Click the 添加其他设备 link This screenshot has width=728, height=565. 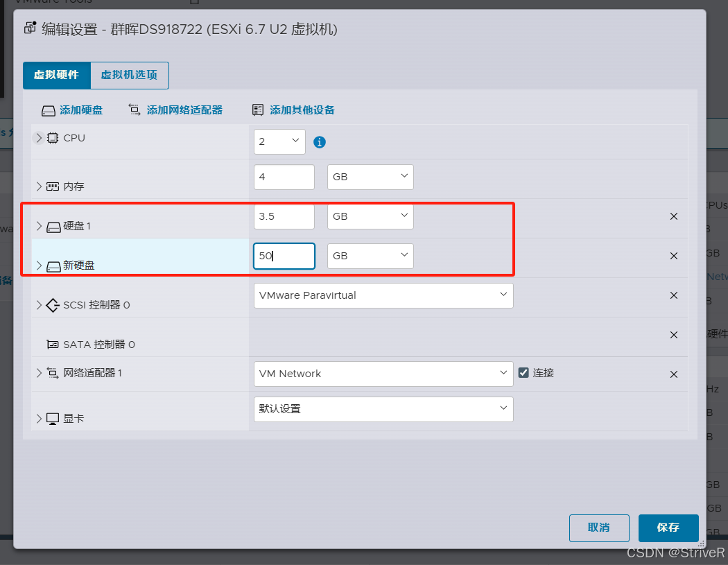pyautogui.click(x=302, y=110)
